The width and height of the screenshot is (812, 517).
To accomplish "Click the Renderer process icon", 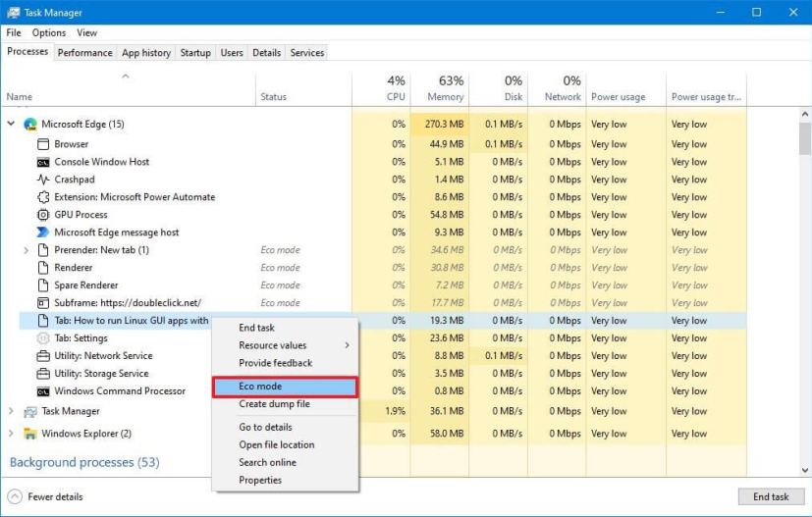I will (43, 268).
